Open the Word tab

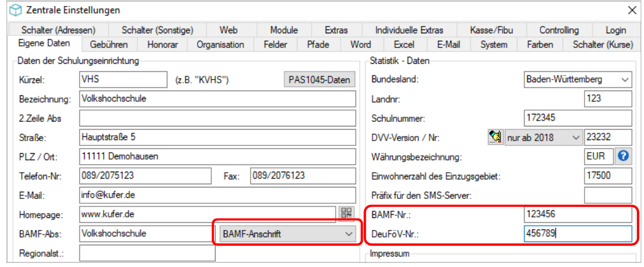click(361, 44)
